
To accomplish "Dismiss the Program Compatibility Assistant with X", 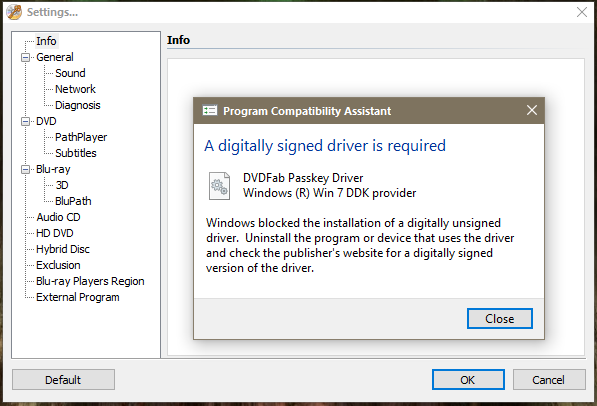I will [532, 110].
